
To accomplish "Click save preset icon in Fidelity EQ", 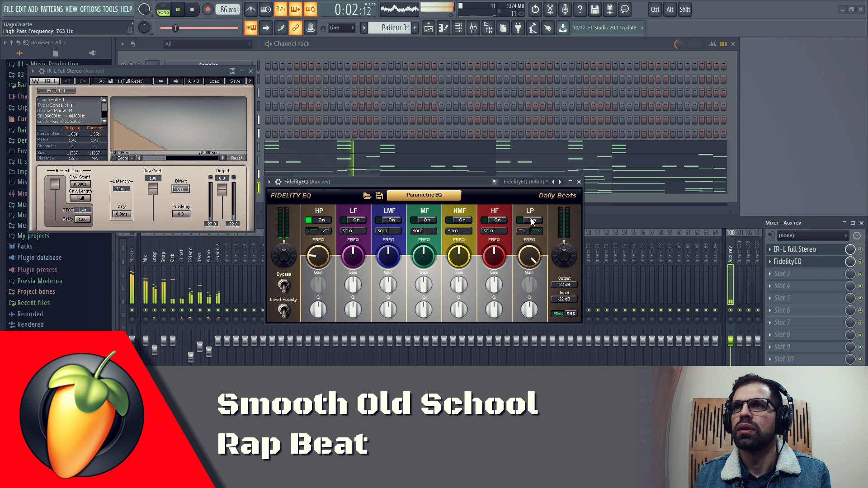I will point(379,196).
